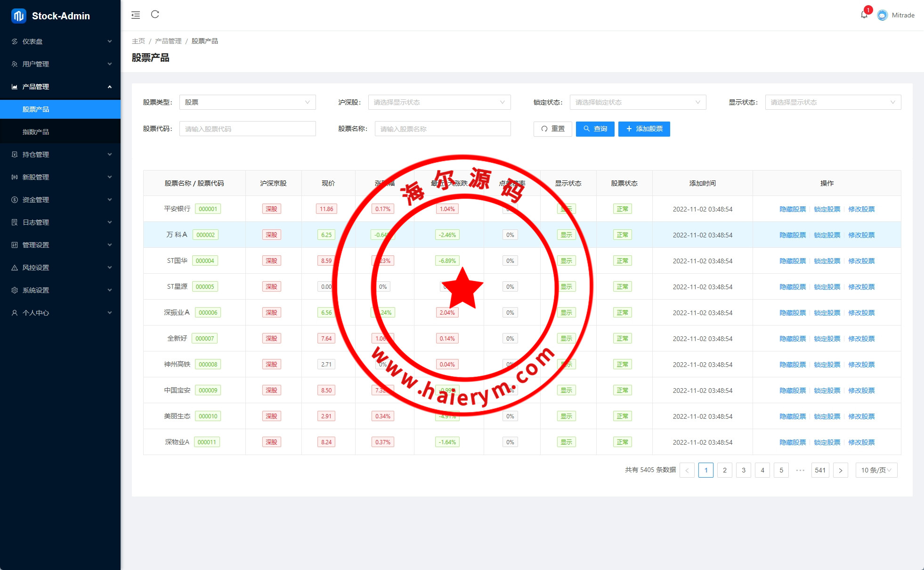This screenshot has height=570, width=924.
Task: Click the refresh page icon
Action: point(155,15)
